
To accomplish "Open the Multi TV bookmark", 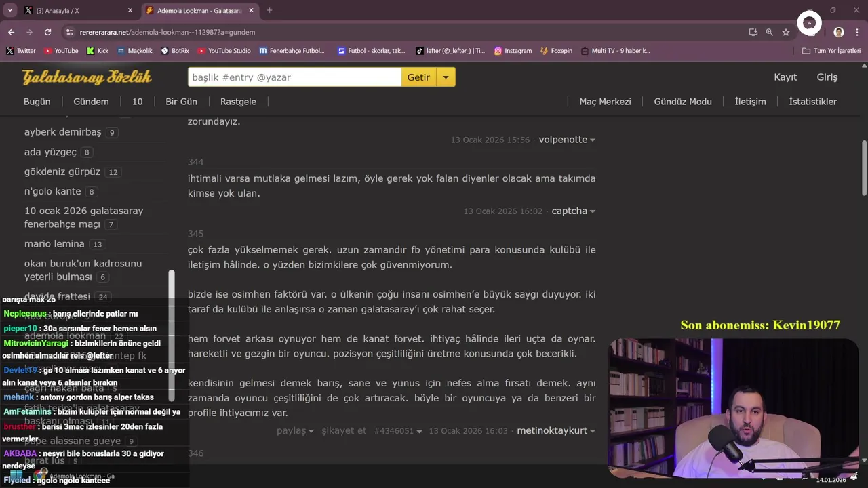I will (x=615, y=51).
